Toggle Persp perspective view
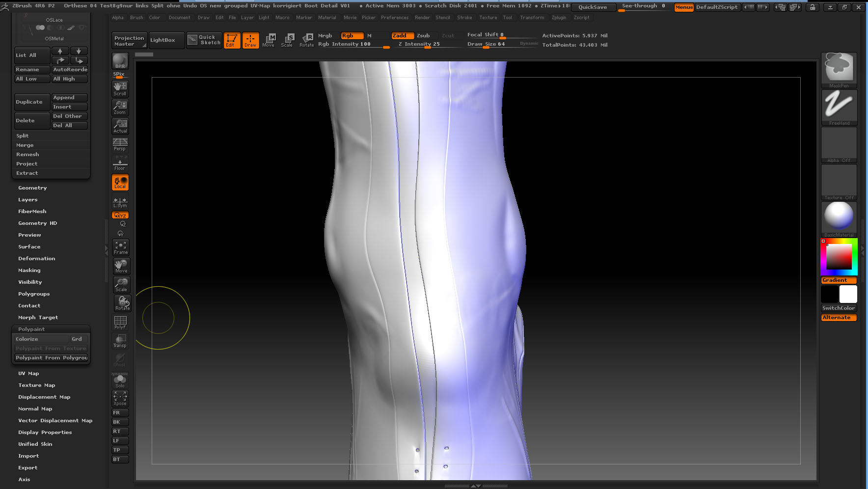Screen dimensions: 868x489 point(120,144)
